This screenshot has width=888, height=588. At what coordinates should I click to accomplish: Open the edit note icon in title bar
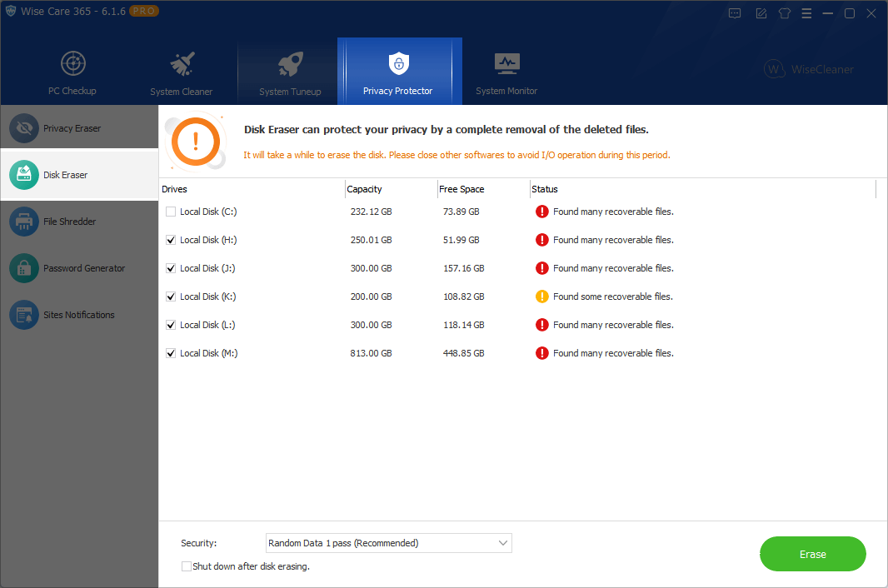tap(761, 13)
